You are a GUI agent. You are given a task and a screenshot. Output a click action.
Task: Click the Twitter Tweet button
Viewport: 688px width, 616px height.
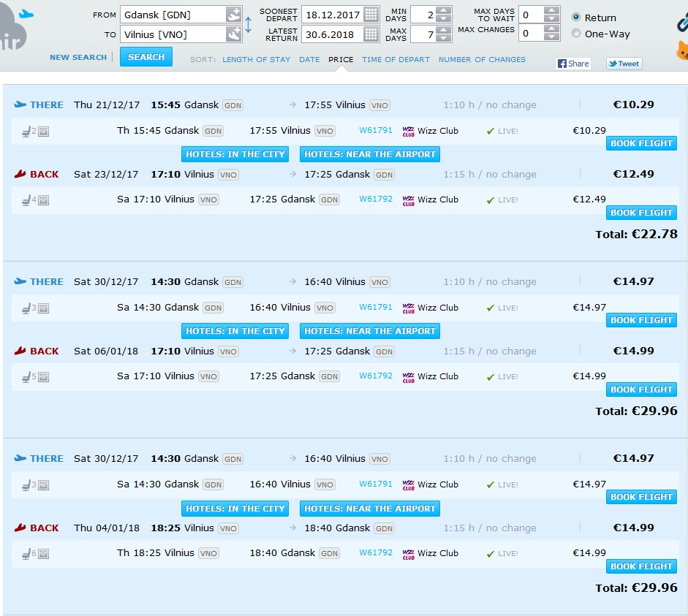(x=624, y=64)
